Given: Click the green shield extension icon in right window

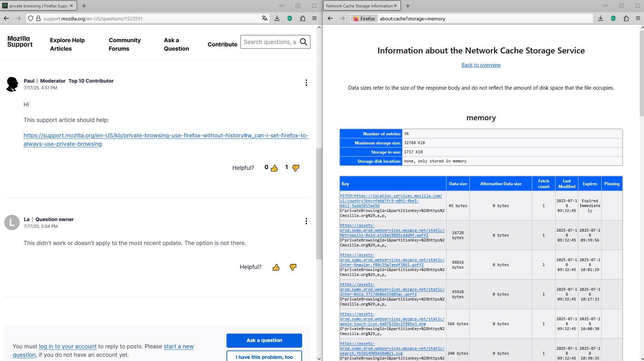Looking at the screenshot, I should (613, 18).
